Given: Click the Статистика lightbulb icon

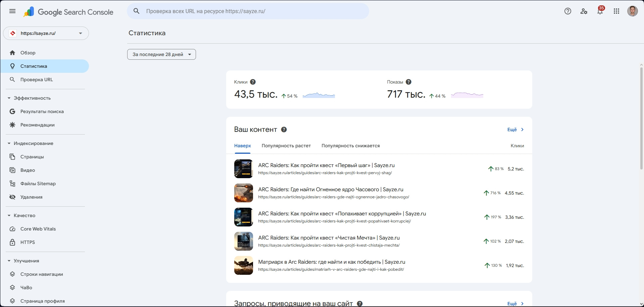Looking at the screenshot, I should [12, 66].
